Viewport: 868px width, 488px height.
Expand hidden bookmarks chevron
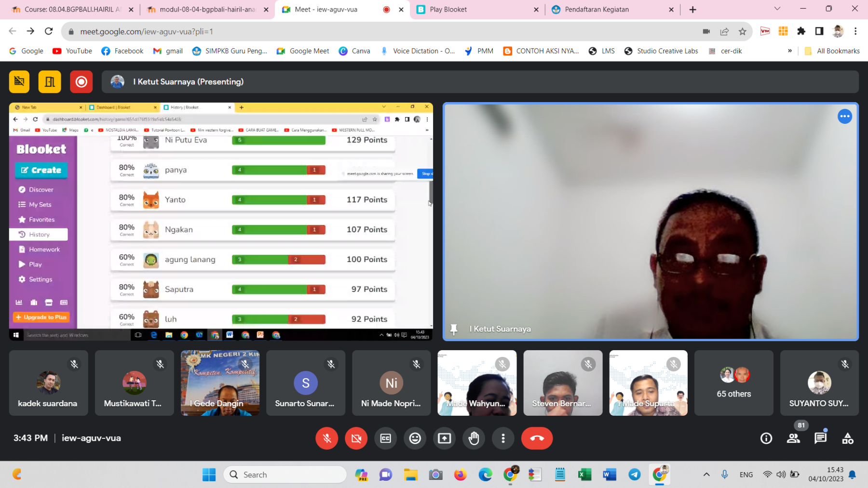click(x=790, y=51)
